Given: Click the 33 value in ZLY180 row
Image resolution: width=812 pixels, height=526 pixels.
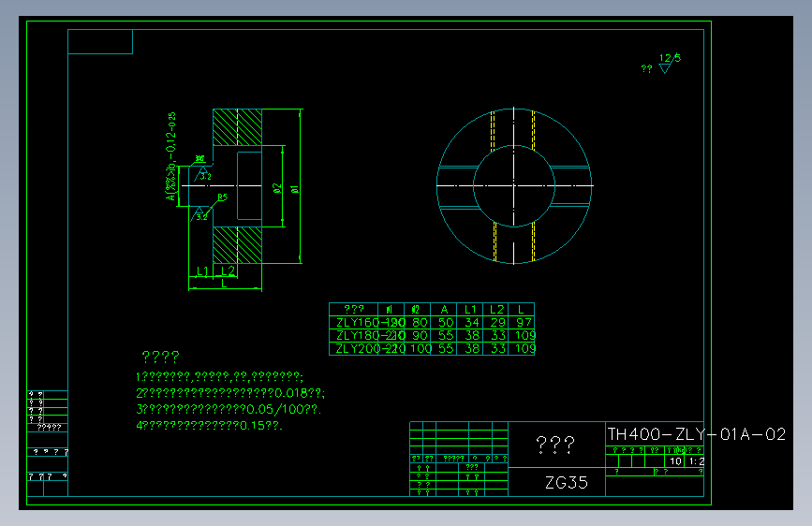Looking at the screenshot, I should click(x=498, y=335).
